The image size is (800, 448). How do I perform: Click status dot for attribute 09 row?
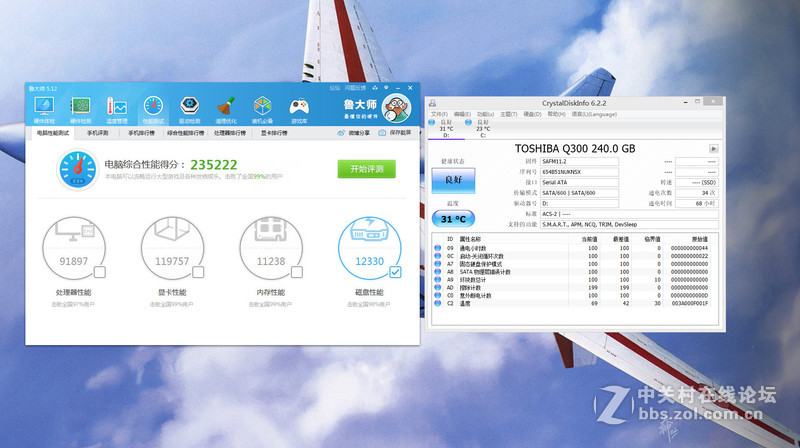point(437,248)
